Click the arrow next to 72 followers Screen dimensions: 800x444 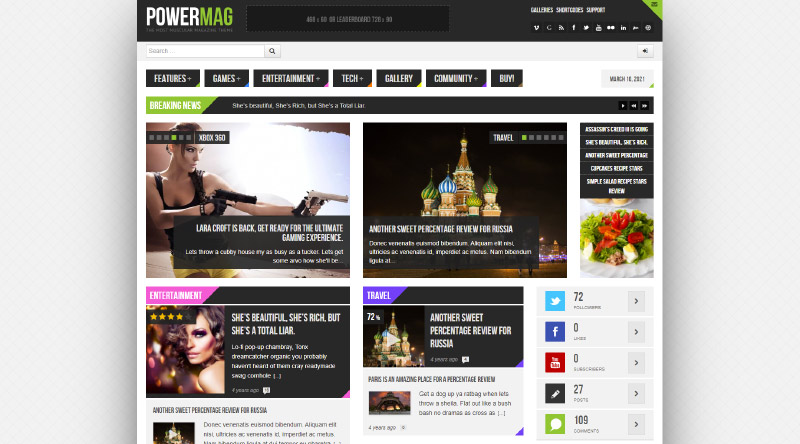(636, 301)
